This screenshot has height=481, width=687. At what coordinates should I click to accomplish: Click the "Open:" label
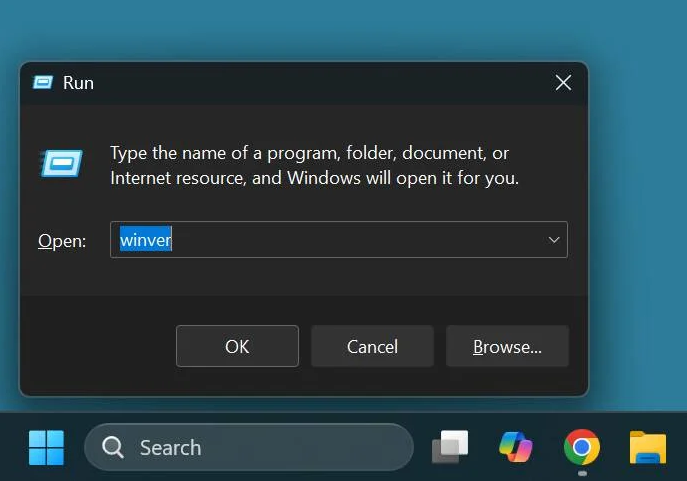click(x=62, y=241)
